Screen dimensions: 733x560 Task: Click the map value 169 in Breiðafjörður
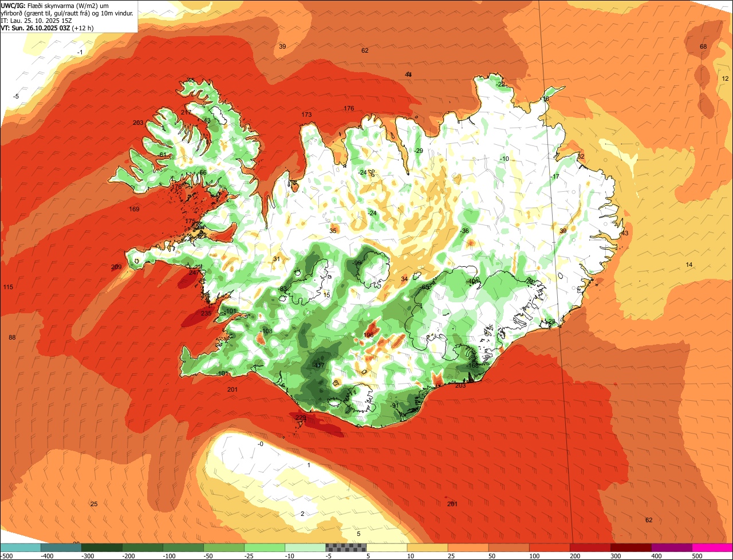tap(134, 209)
